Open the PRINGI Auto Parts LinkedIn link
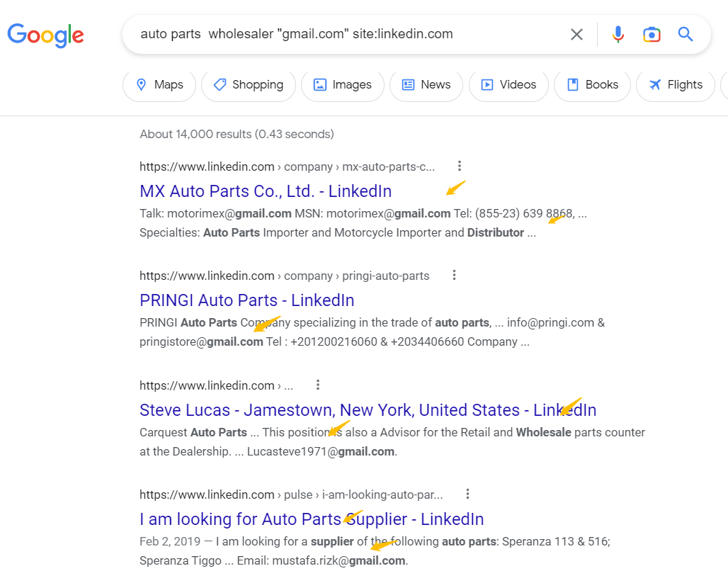728x588 pixels. 246,300
